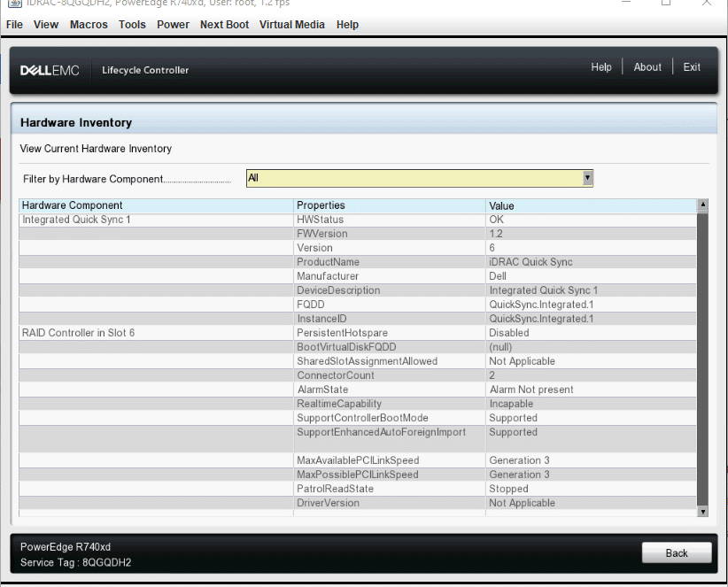The height and width of the screenshot is (587, 728).
Task: Click the ConnectorCount property
Action: pos(336,375)
